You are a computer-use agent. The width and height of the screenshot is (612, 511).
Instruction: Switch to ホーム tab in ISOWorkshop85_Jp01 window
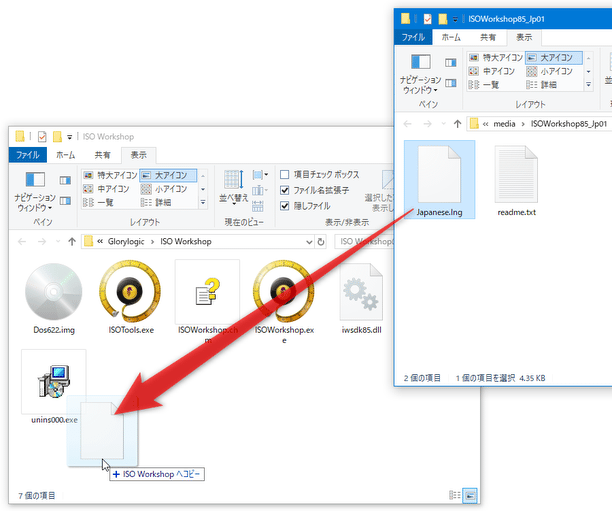click(451, 37)
